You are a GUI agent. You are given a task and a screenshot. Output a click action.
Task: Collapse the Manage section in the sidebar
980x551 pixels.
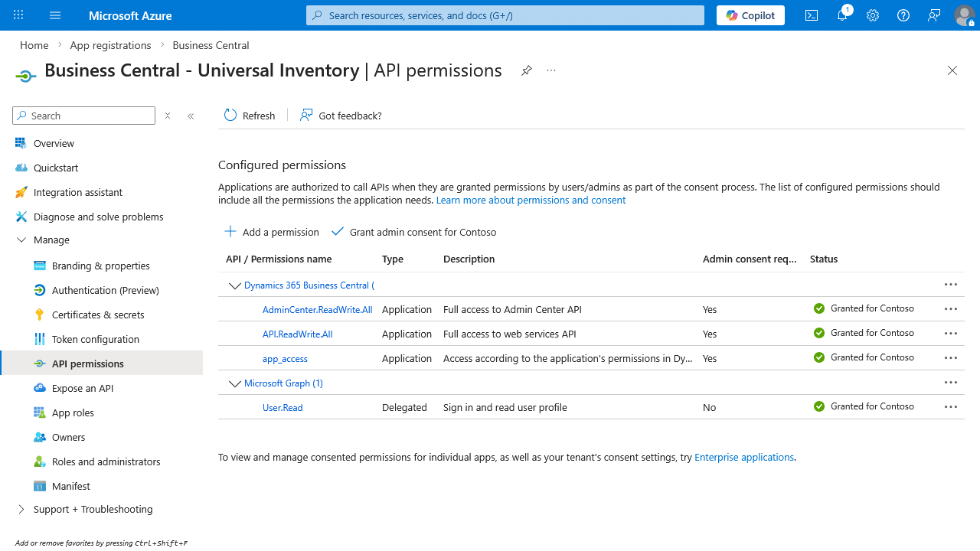coord(21,240)
